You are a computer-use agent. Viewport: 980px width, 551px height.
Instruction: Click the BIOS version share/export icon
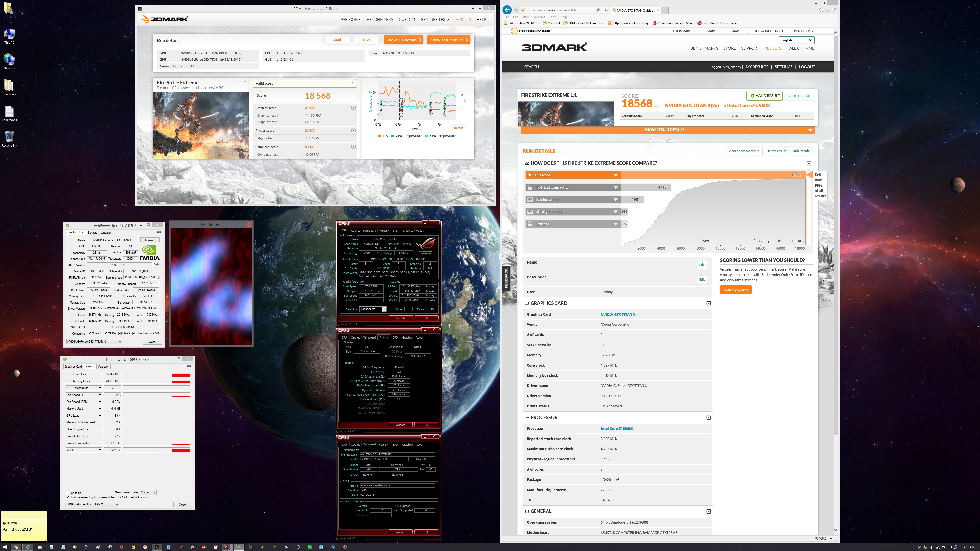tap(156, 265)
